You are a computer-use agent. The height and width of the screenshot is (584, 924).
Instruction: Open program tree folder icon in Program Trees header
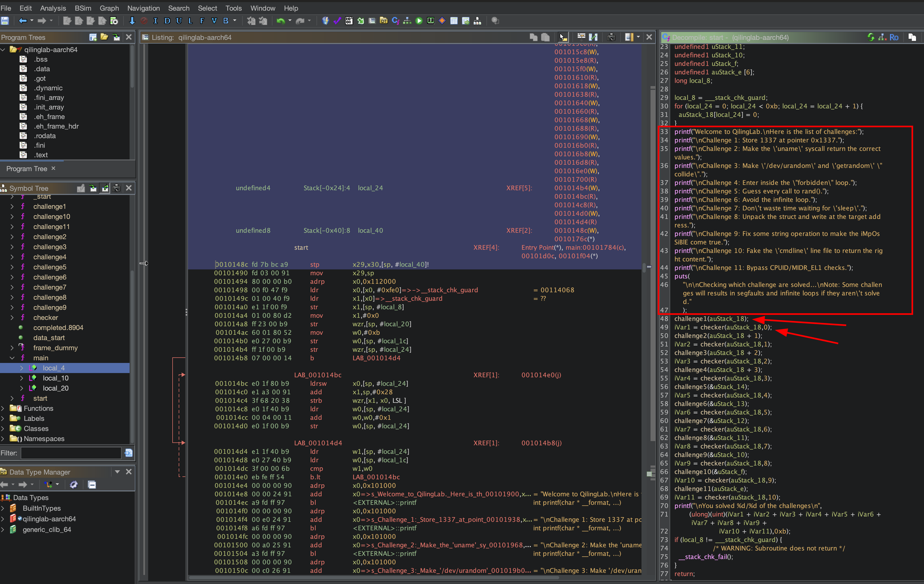[104, 37]
